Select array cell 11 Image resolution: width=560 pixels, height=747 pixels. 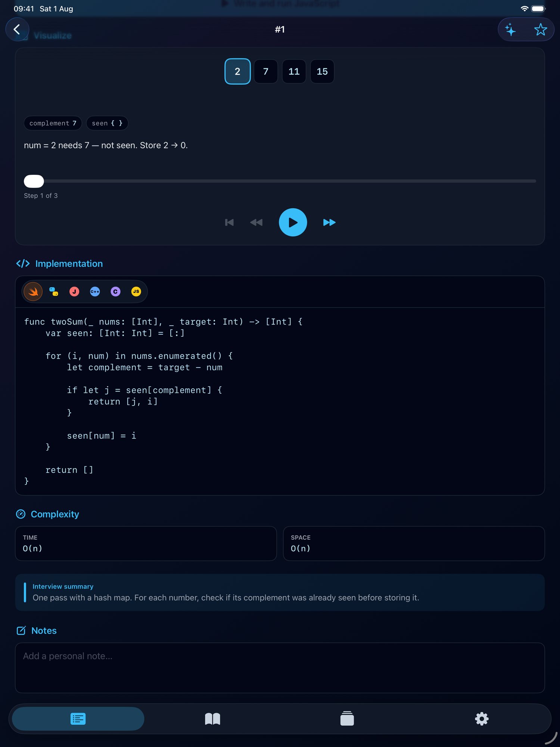pyautogui.click(x=294, y=71)
